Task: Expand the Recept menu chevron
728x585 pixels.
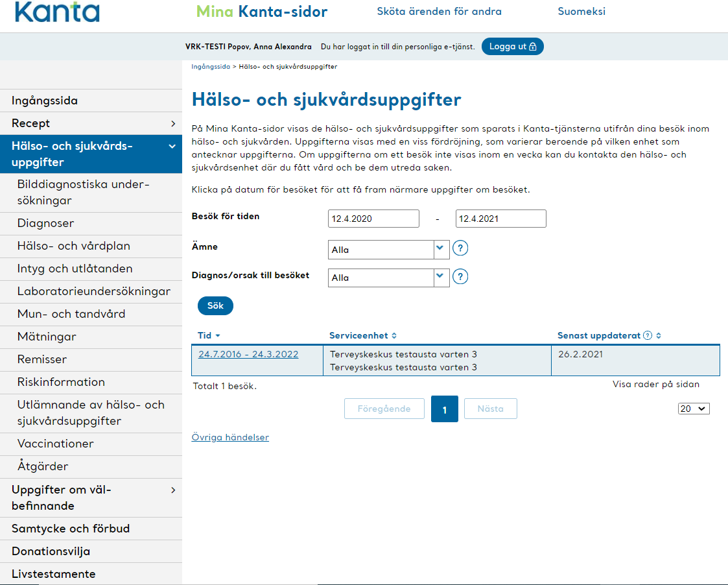Action: click(173, 124)
